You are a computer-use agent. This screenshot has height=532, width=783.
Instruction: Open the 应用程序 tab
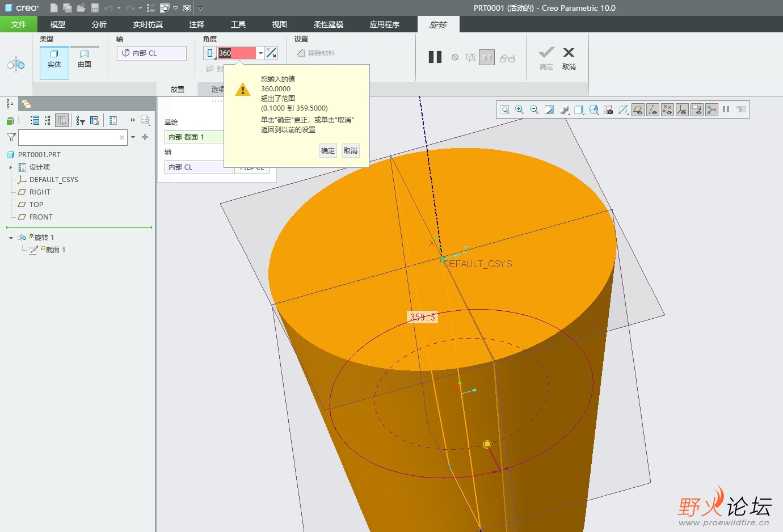(x=385, y=24)
